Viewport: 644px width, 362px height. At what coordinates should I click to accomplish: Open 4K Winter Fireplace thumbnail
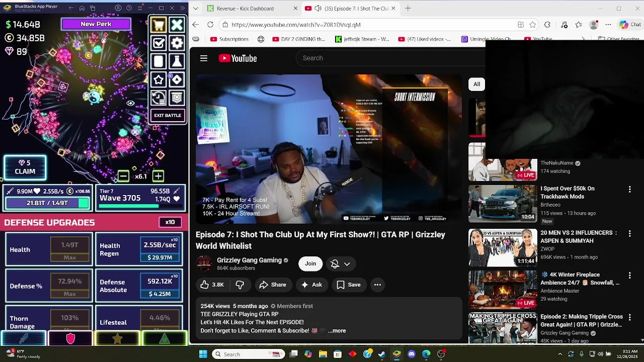503,289
